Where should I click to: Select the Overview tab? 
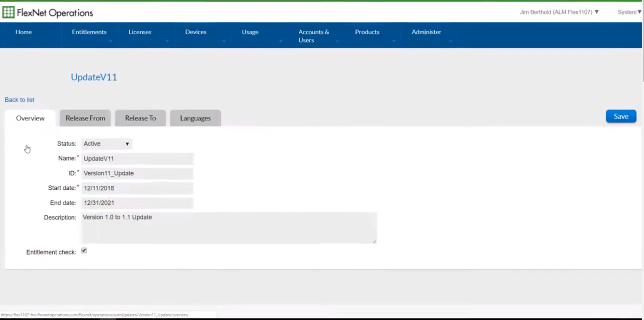(x=30, y=118)
